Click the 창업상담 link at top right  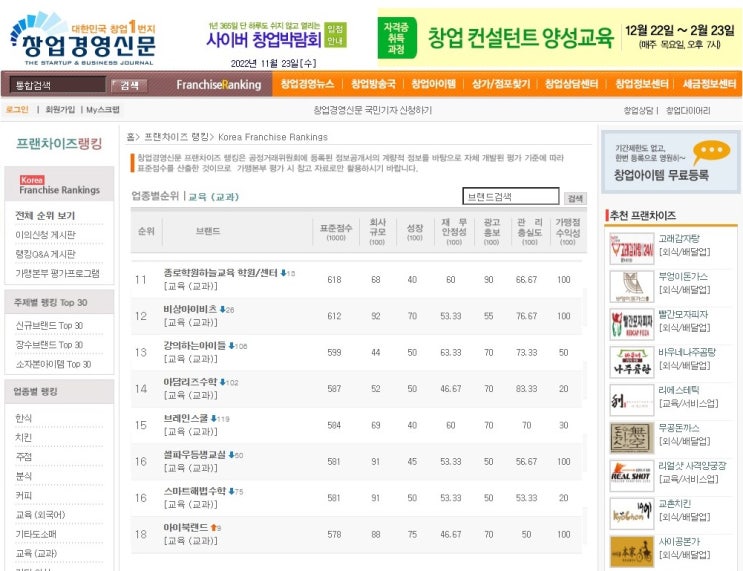(638, 110)
